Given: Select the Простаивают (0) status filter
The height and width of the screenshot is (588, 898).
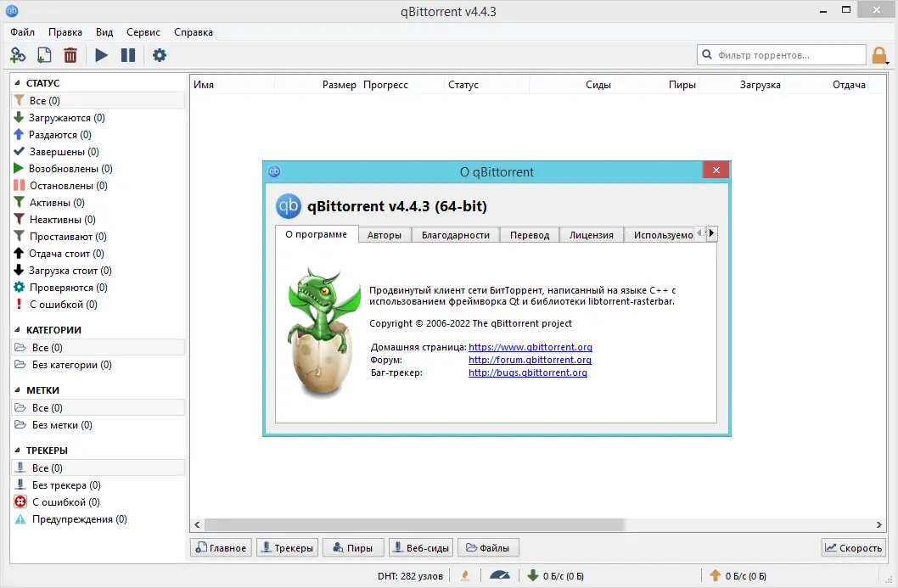Looking at the screenshot, I should pyautogui.click(x=98, y=237).
